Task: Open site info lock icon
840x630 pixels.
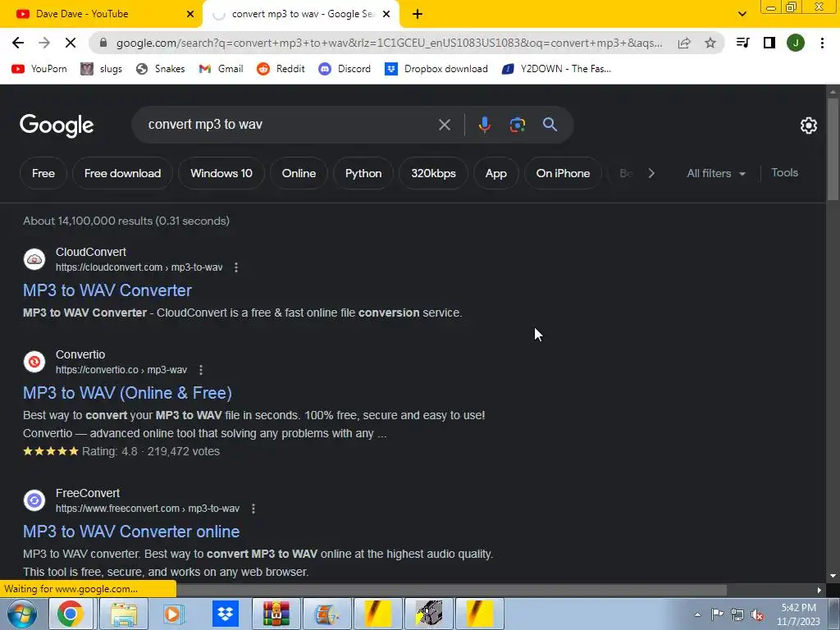Action: click(x=103, y=43)
